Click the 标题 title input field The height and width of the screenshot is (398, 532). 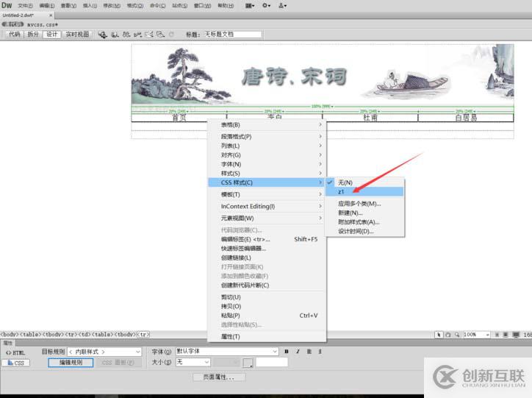pyautogui.click(x=232, y=34)
